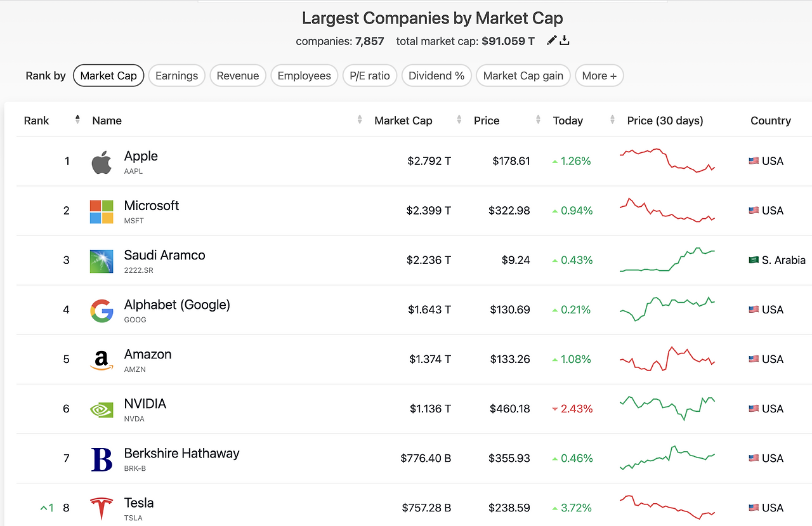The image size is (812, 526).
Task: Click the Microsoft four-square logo
Action: pyautogui.click(x=101, y=212)
